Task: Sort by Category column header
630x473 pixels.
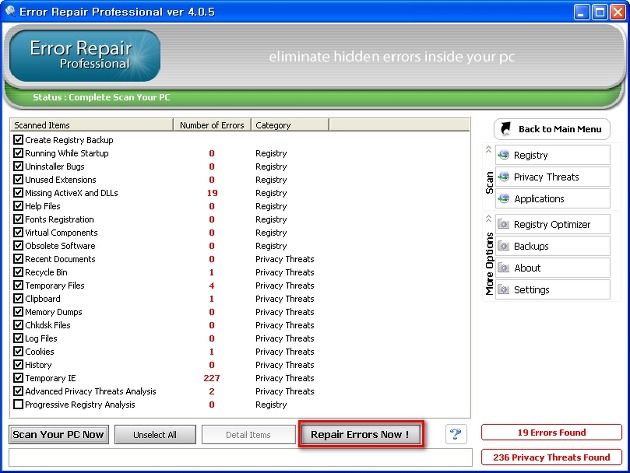Action: 290,125
